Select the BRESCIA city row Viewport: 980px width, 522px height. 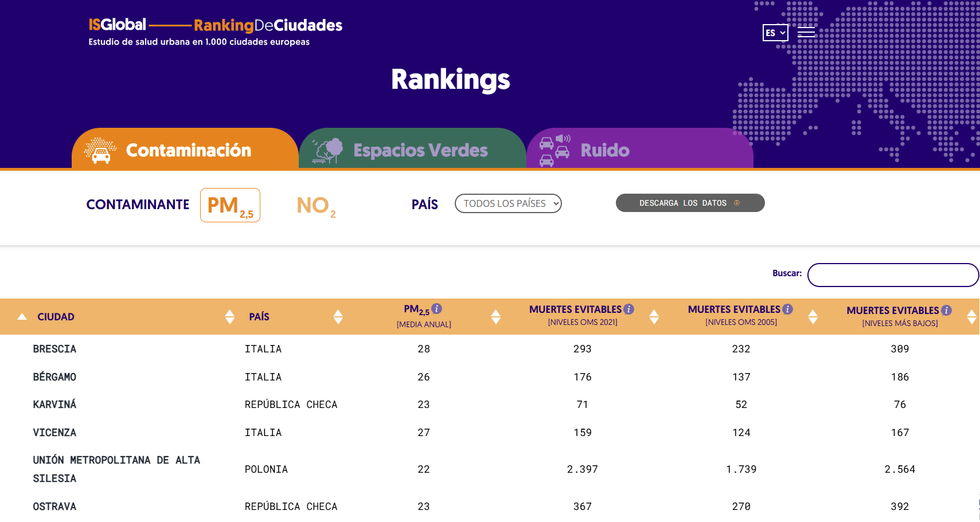pos(55,348)
